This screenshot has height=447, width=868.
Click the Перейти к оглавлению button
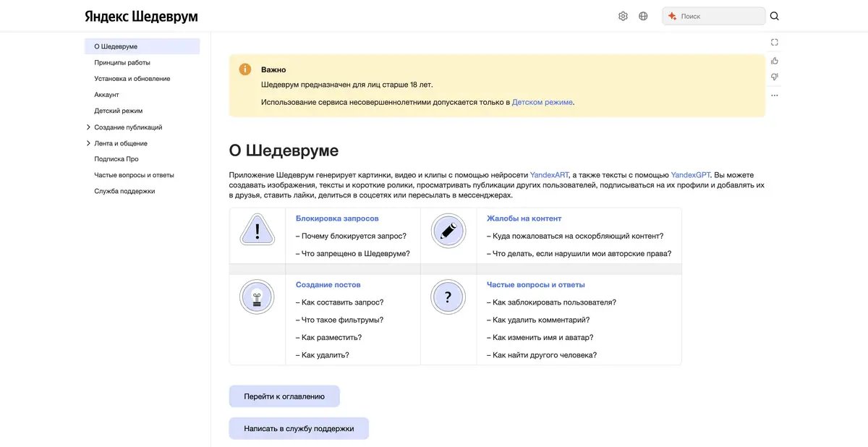pos(284,396)
